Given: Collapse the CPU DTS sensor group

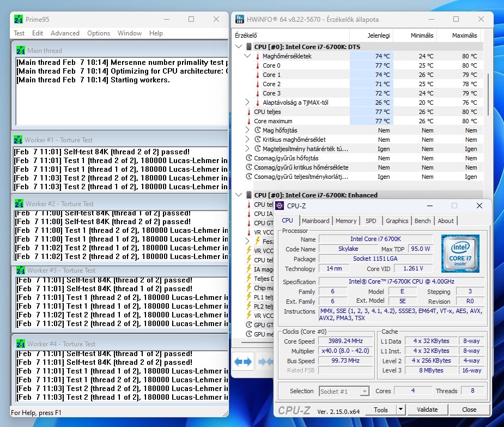Looking at the screenshot, I should 238,47.
